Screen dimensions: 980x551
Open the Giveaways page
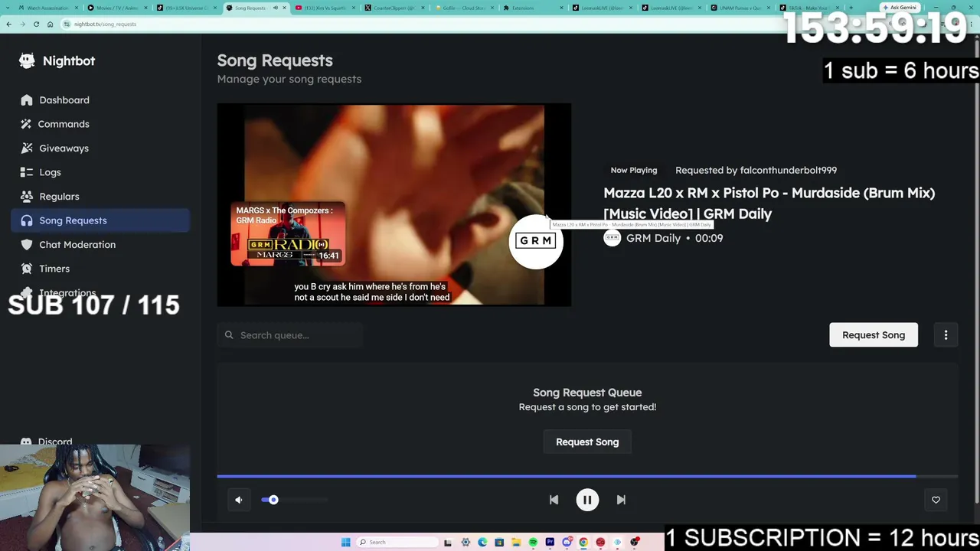click(100, 148)
